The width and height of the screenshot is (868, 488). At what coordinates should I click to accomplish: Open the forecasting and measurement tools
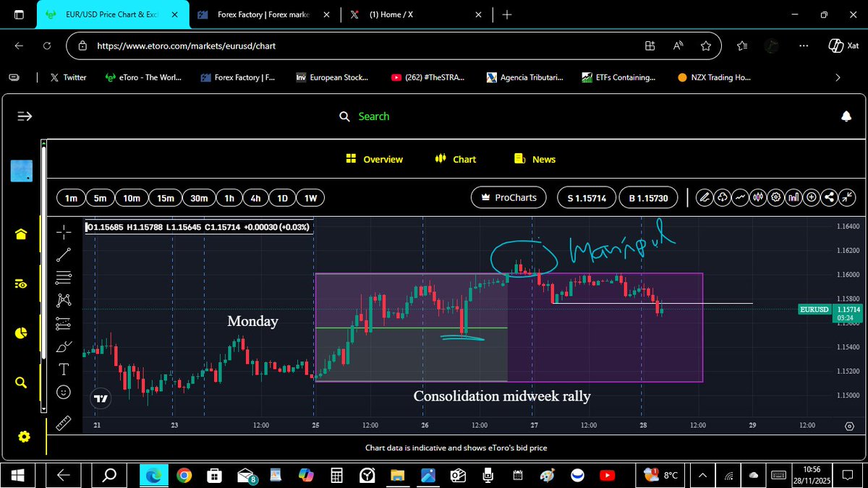pyautogui.click(x=64, y=322)
